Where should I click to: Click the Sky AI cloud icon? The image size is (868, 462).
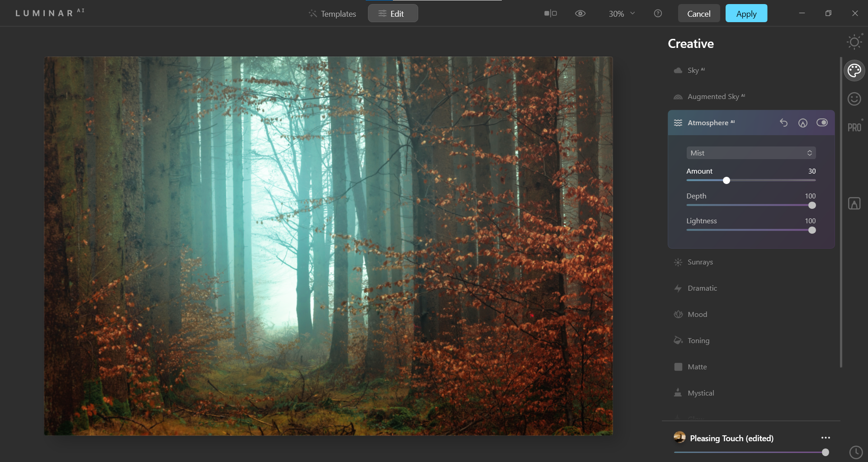click(678, 71)
